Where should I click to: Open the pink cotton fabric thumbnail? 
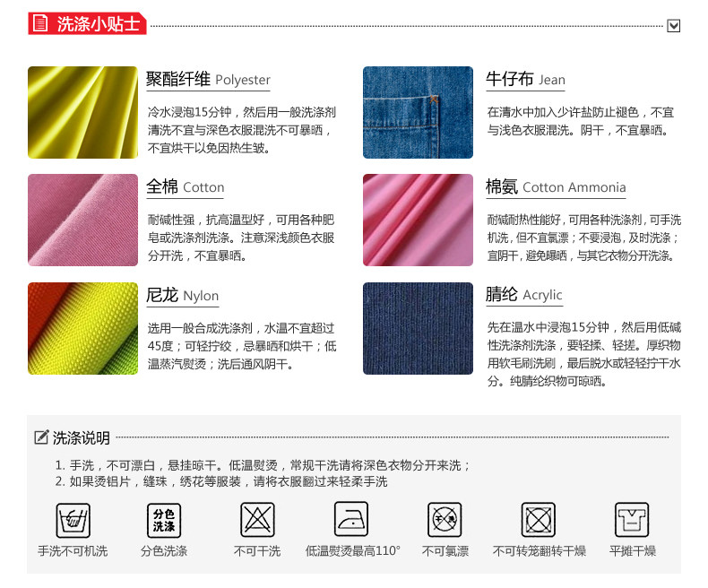(83, 220)
